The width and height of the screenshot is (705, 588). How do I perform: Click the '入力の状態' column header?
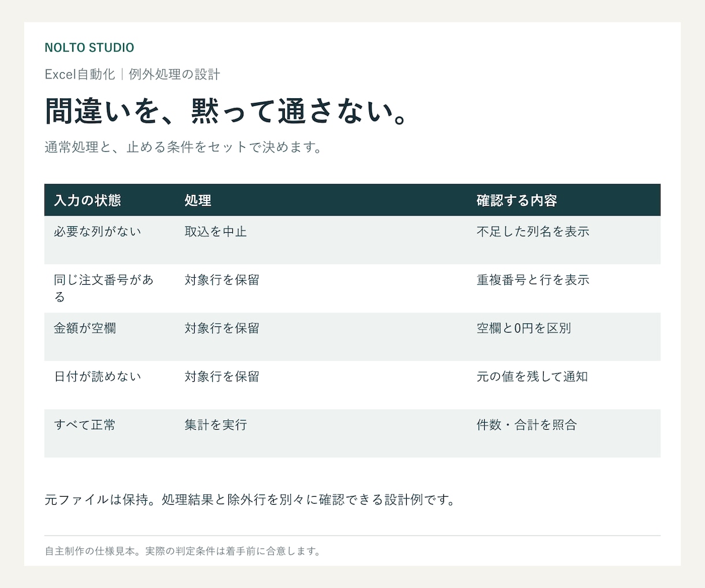[88, 200]
